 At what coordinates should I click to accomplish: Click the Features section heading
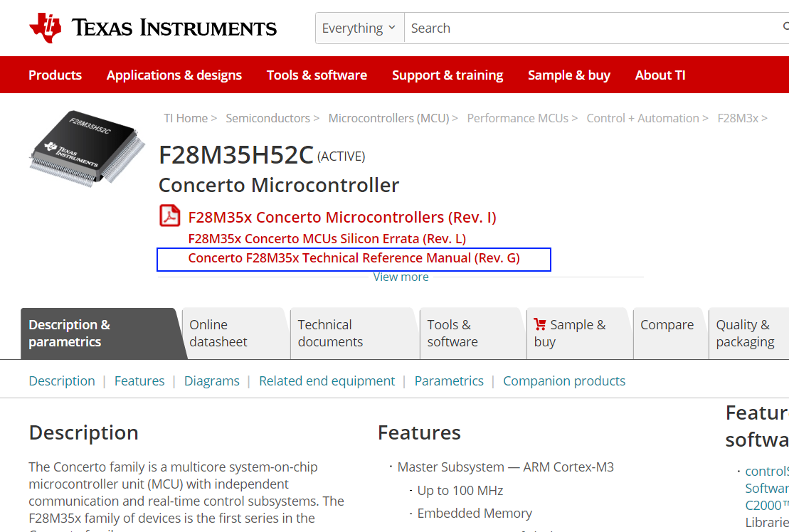coord(419,433)
